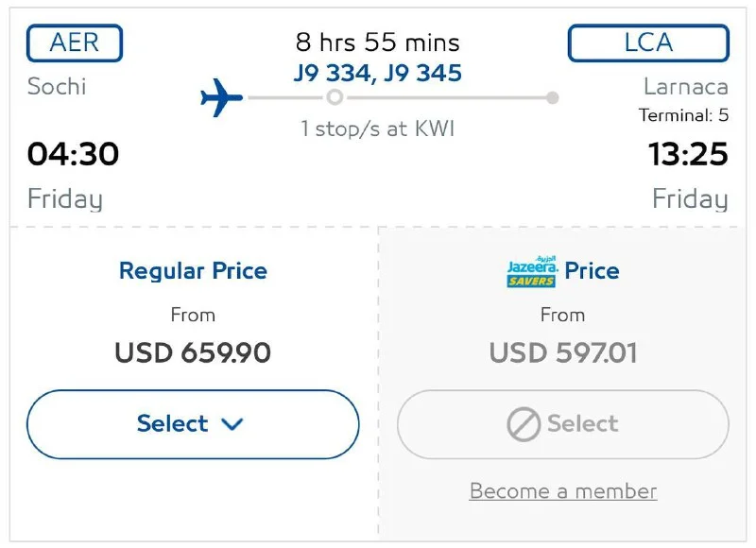Image resolution: width=756 pixels, height=548 pixels.
Task: Click the prohibited icon on the disabled Select
Action: tap(523, 425)
